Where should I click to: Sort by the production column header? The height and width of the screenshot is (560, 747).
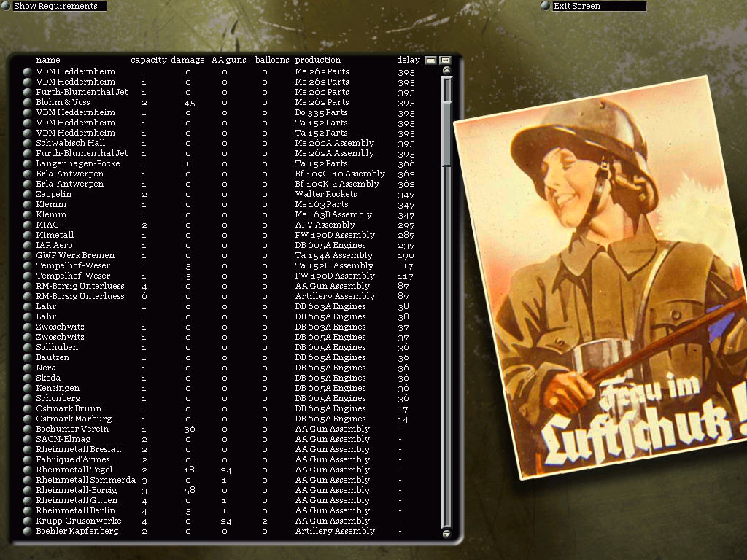click(x=318, y=60)
